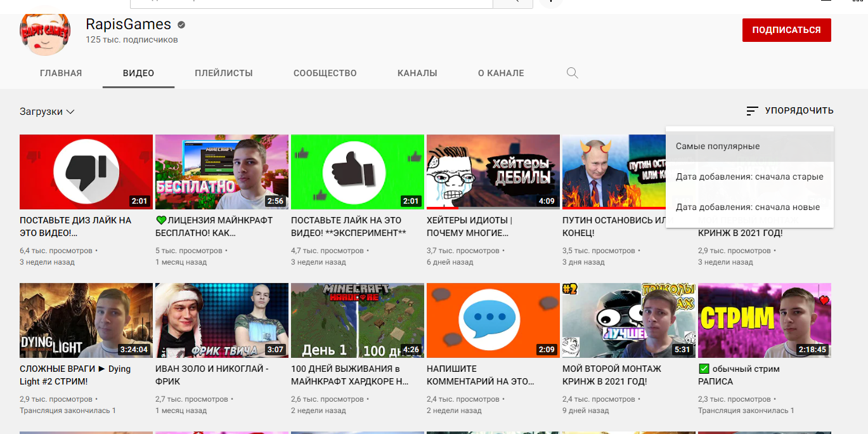Click the channel search magnifier icon

pyautogui.click(x=572, y=73)
